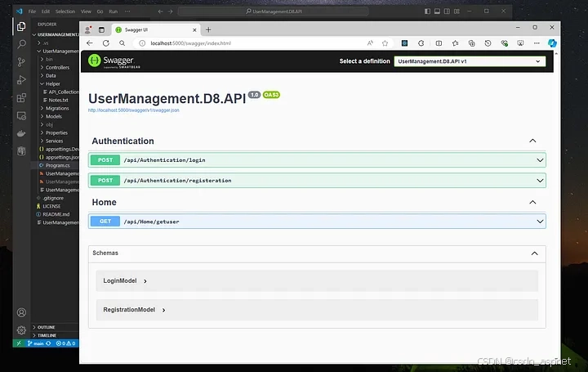Open Source Control icon in VS Code
Image resolution: width=588 pixels, height=372 pixels.
click(x=21, y=62)
